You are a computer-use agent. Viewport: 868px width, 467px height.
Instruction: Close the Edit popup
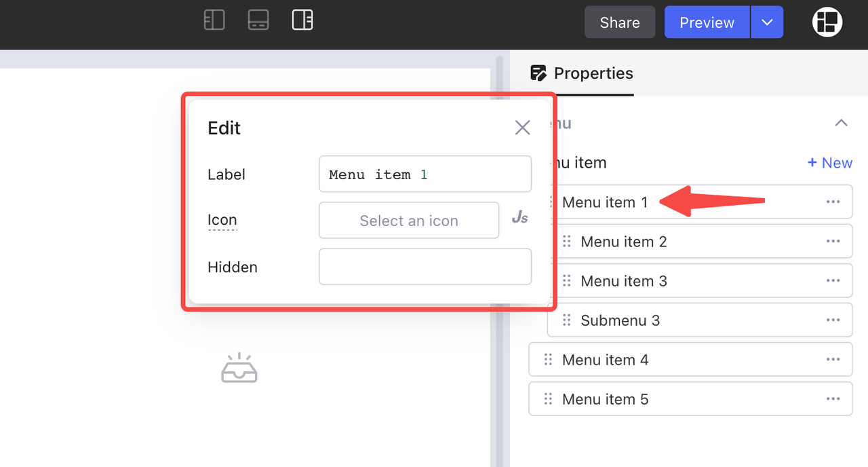[x=522, y=128]
